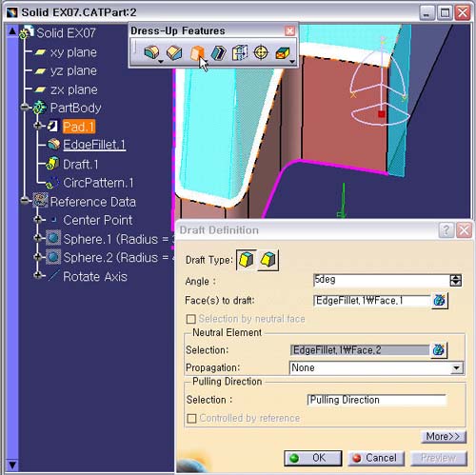
Task: Open the Propagation dropdown
Action: coord(456,368)
